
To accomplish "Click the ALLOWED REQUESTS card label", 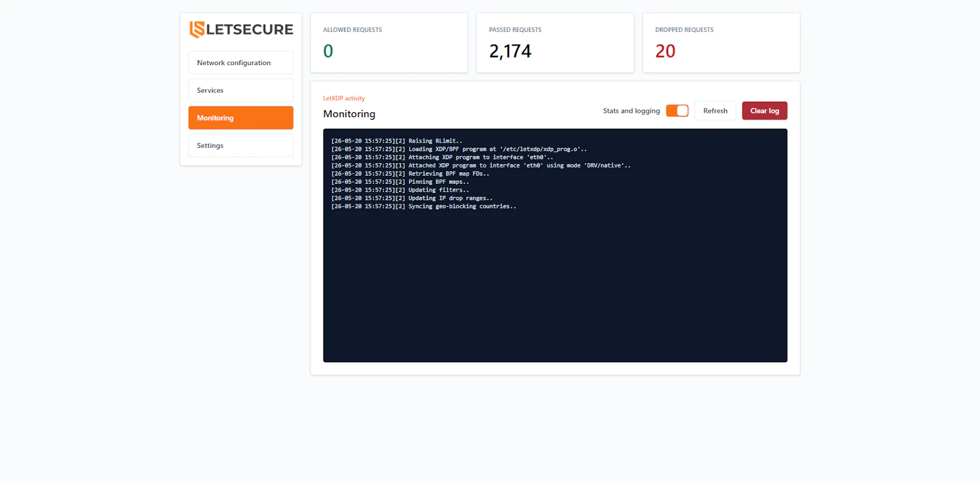I will click(x=352, y=29).
